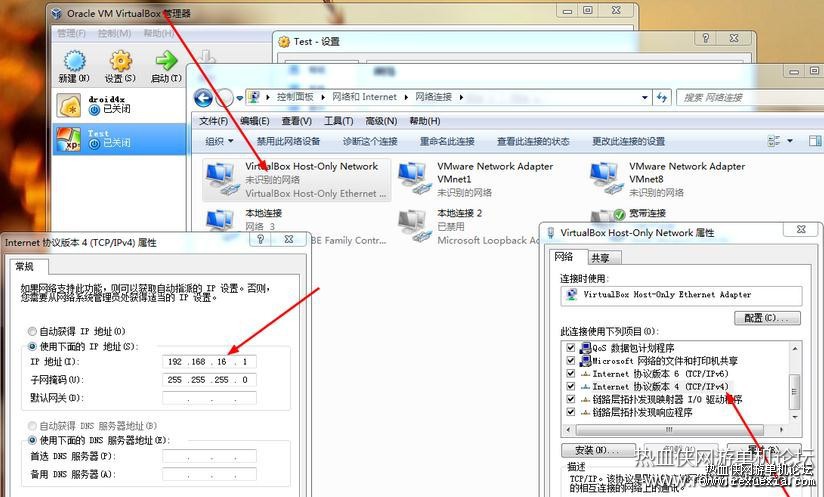Click 重命名此连接 toolbar button
824x497 pixels.
pos(447,141)
